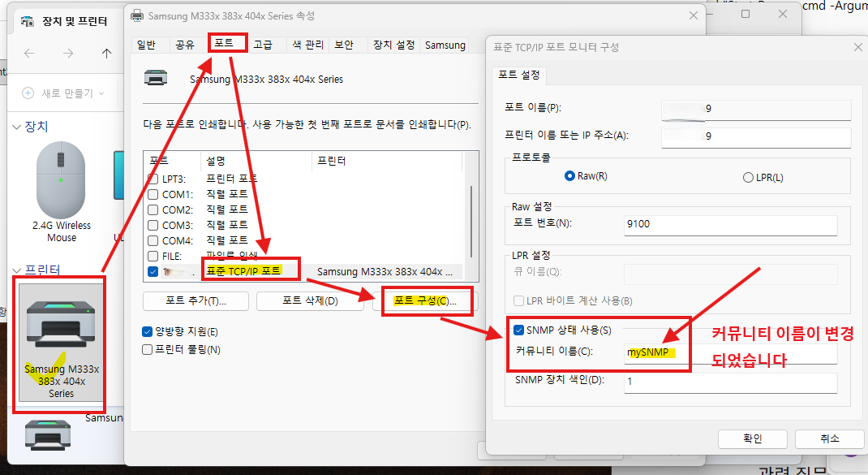Select the Samsung M333x printer icon in 장치 및 프린터

click(x=61, y=342)
